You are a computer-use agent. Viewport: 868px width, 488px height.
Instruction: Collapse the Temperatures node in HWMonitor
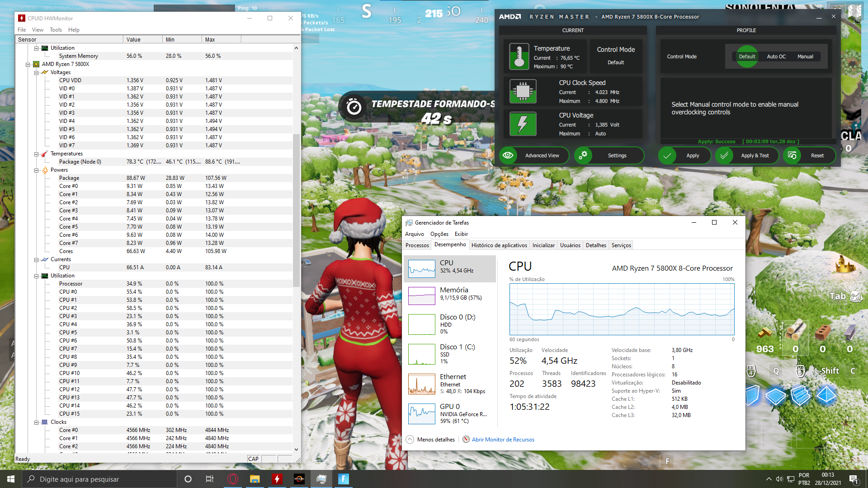click(x=36, y=154)
